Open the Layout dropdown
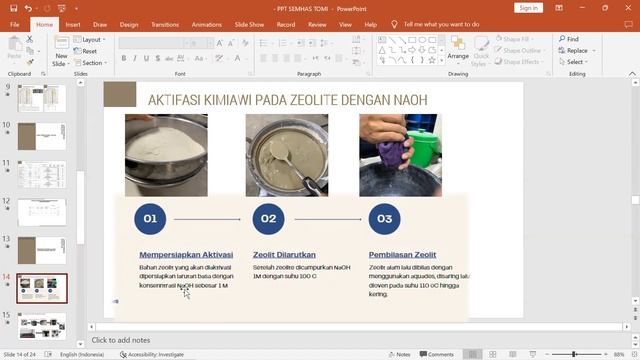Screen dimensions: 640x360 (x=90, y=40)
